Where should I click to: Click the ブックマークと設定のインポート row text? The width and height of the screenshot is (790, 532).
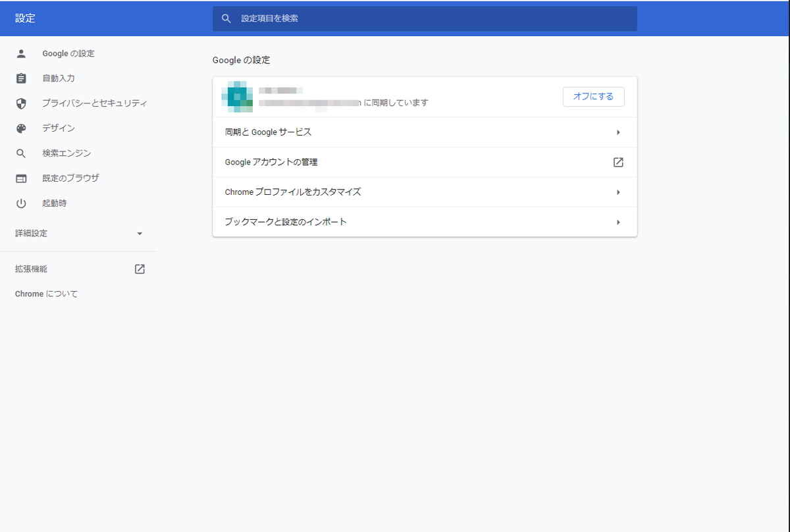(x=286, y=222)
